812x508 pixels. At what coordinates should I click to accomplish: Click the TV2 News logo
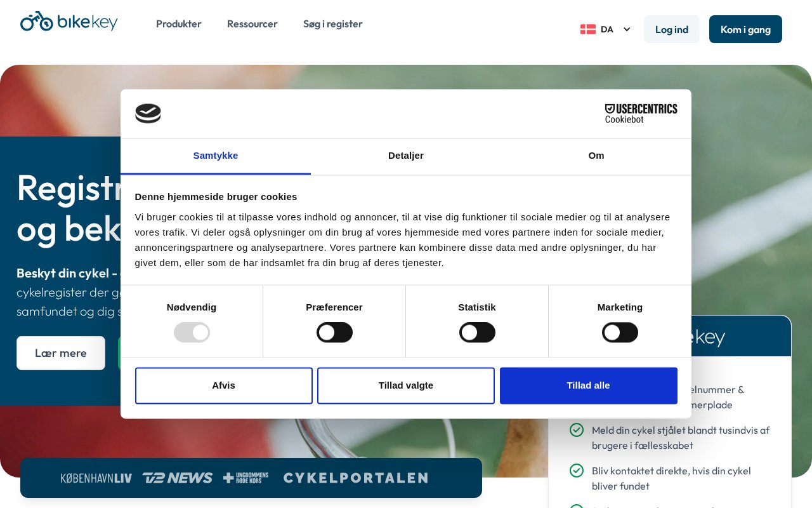pyautogui.click(x=177, y=478)
